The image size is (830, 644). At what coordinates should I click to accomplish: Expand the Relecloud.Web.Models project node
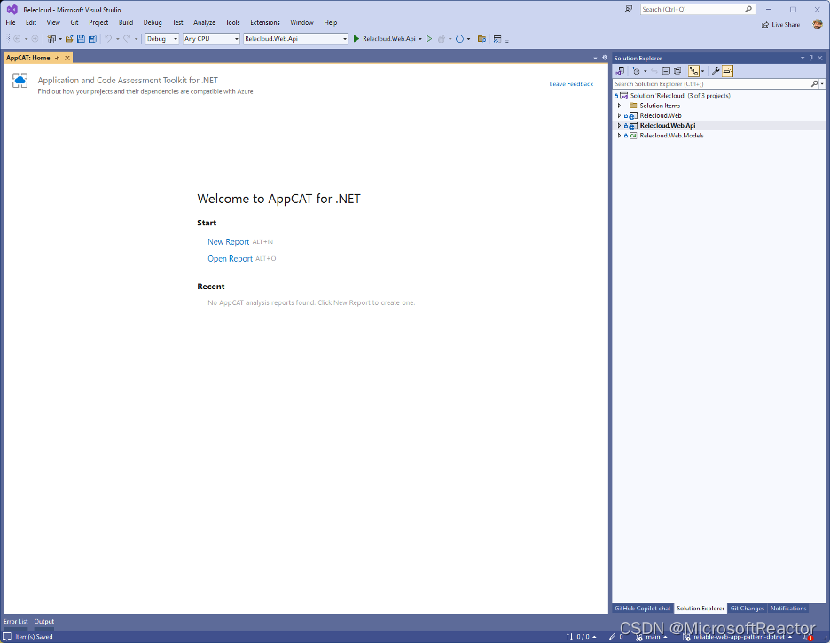tap(619, 136)
